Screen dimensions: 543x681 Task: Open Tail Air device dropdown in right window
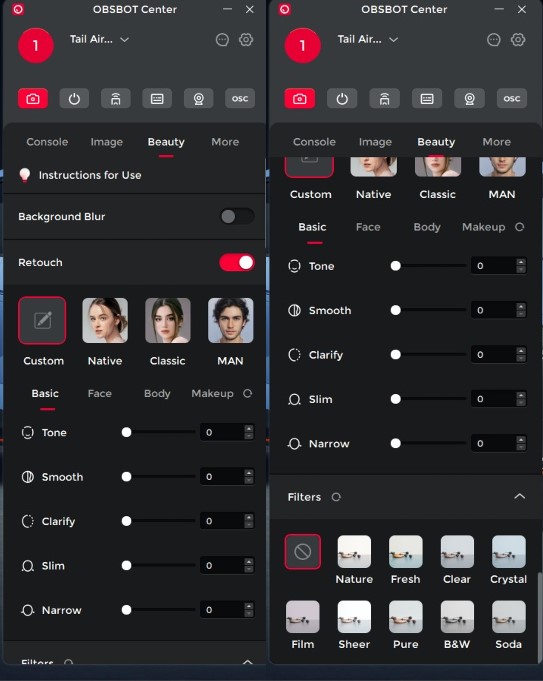368,40
